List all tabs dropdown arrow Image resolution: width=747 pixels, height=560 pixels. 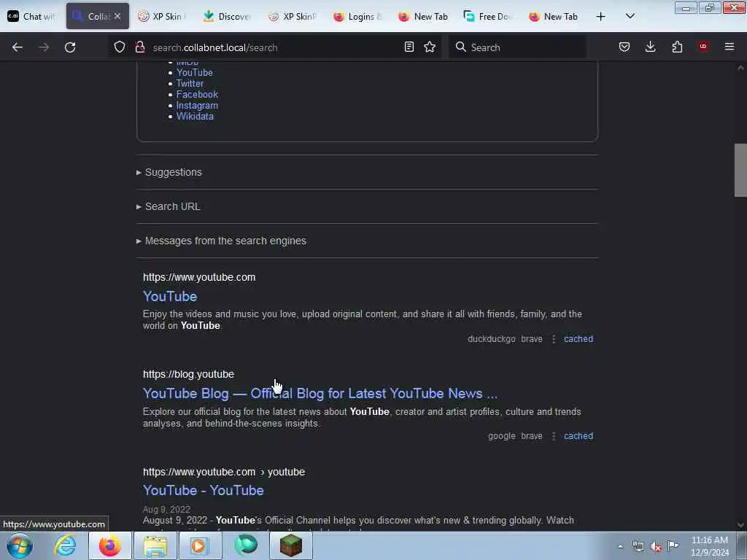[630, 16]
